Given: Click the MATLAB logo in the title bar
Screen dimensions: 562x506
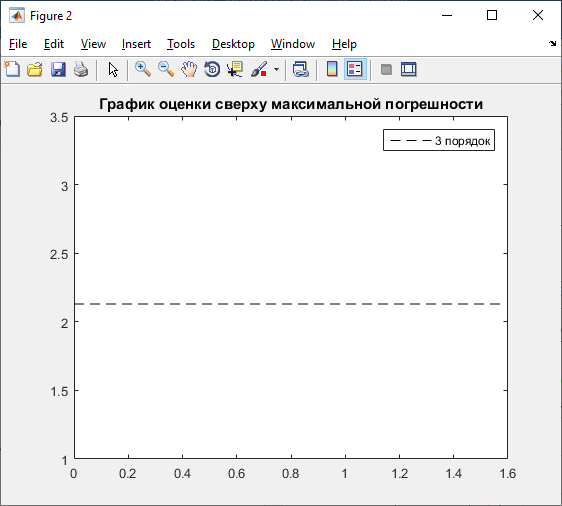Looking at the screenshot, I should click(x=17, y=16).
